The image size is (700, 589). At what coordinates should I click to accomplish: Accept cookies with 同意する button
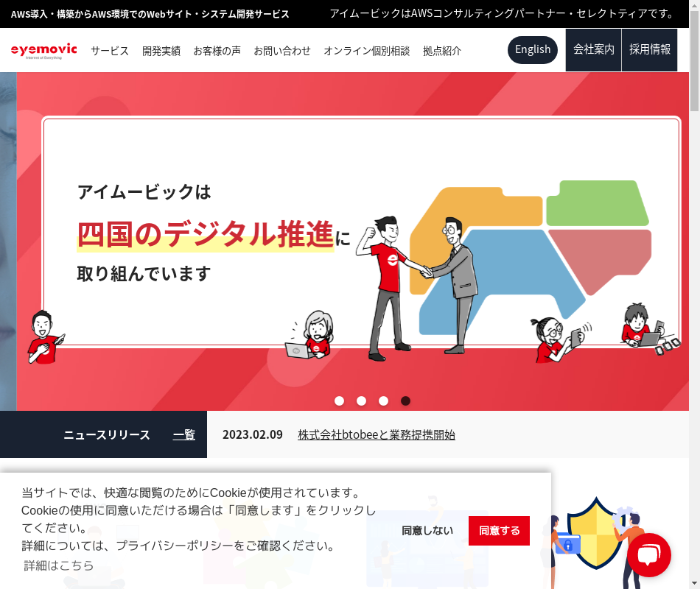point(499,531)
